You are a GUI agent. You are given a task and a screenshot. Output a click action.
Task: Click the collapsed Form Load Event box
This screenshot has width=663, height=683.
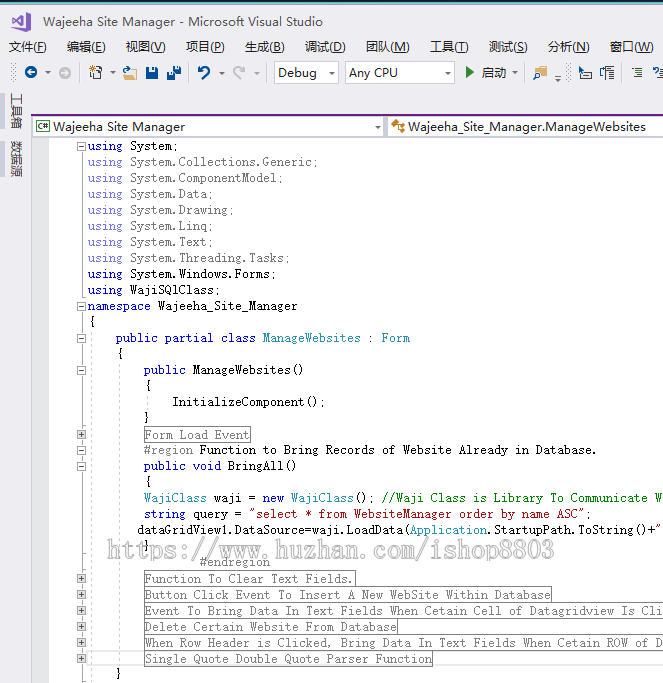197,435
